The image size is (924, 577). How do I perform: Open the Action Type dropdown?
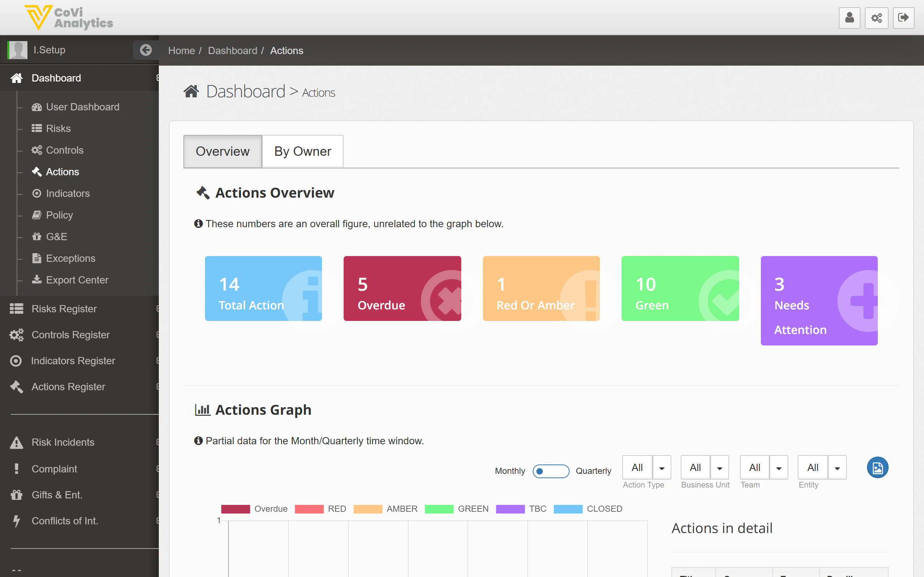tap(662, 467)
